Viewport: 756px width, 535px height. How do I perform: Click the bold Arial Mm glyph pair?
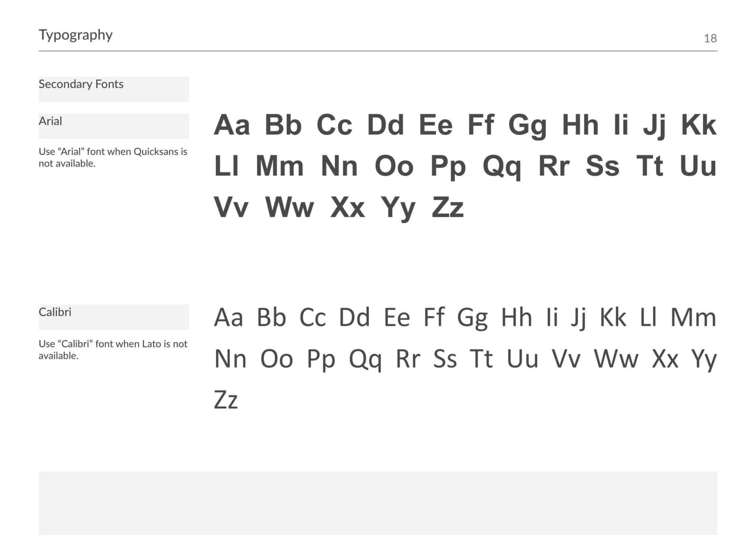279,166
